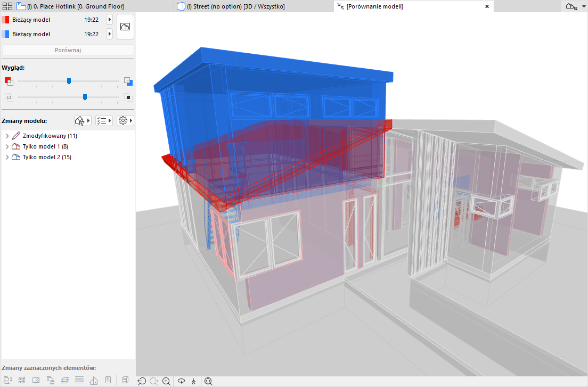Click the Porównaj button
This screenshot has width=588, height=387.
click(x=68, y=50)
